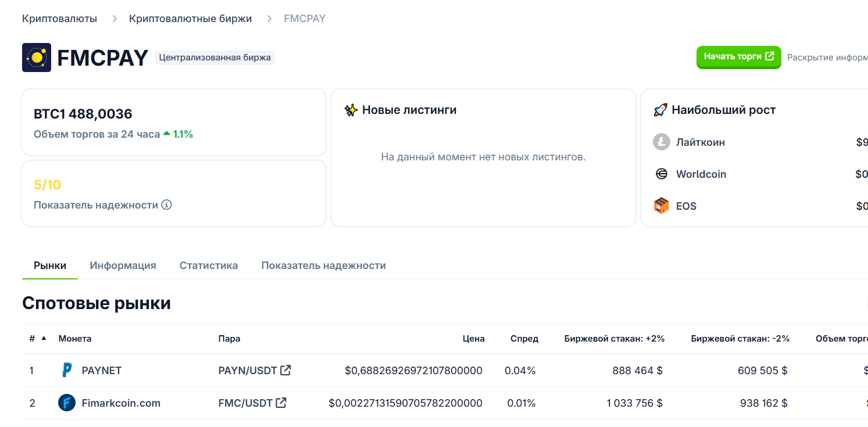Open the Fimarkcoin.com coin page
868x427 pixels.
121,403
